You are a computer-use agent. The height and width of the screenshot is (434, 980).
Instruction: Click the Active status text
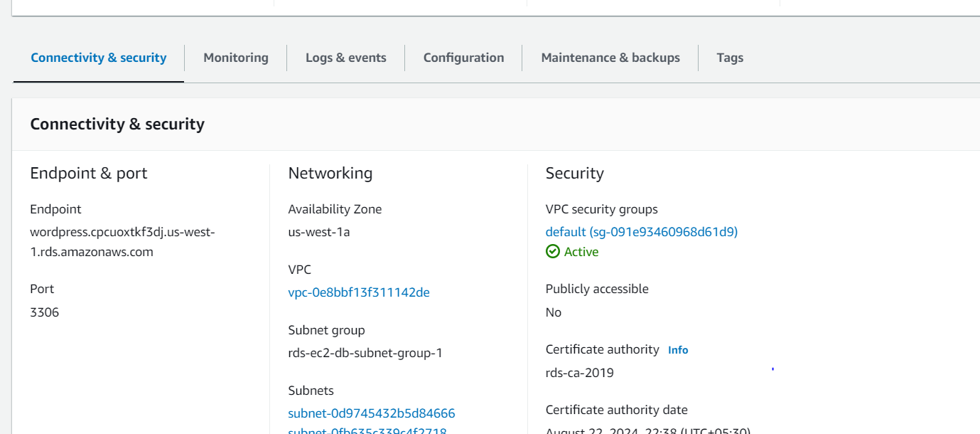click(581, 252)
